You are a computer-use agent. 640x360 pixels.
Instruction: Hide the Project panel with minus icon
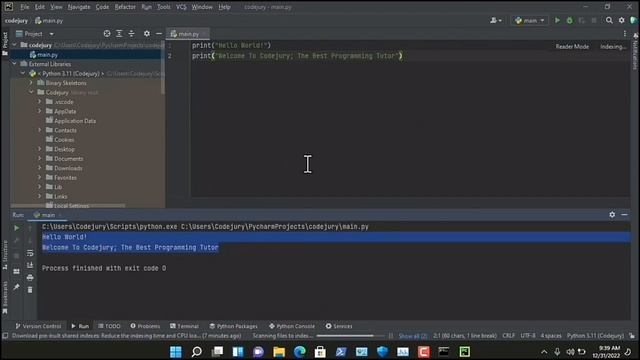coord(159,33)
